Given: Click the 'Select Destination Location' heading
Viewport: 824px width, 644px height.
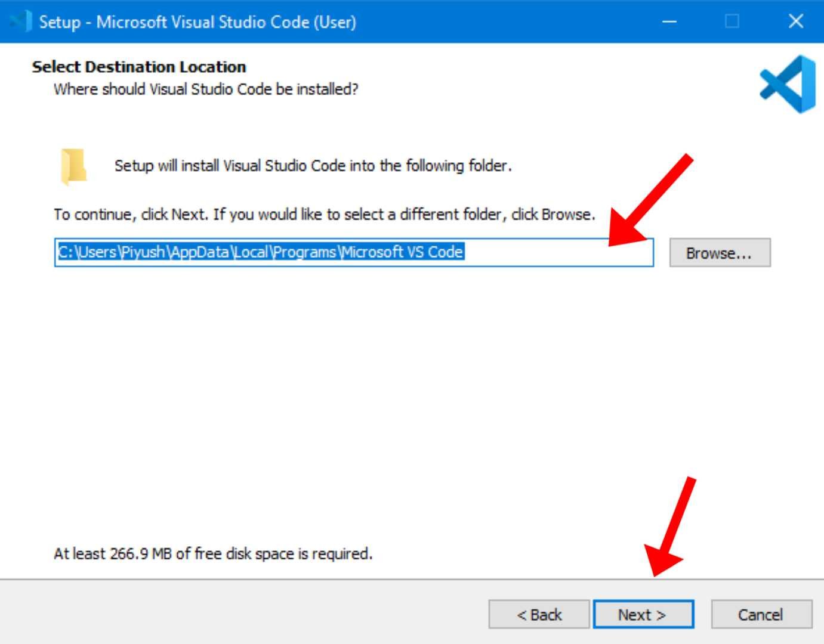Looking at the screenshot, I should tap(139, 67).
